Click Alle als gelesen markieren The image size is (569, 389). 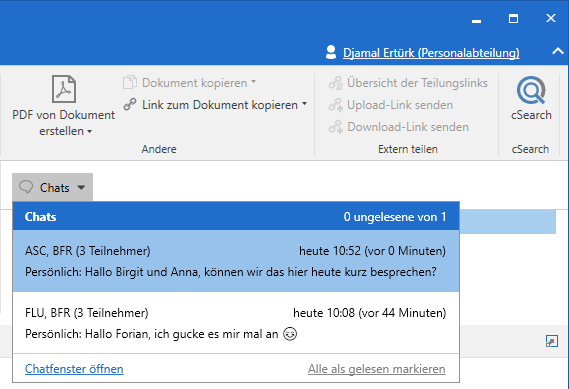pos(377,369)
